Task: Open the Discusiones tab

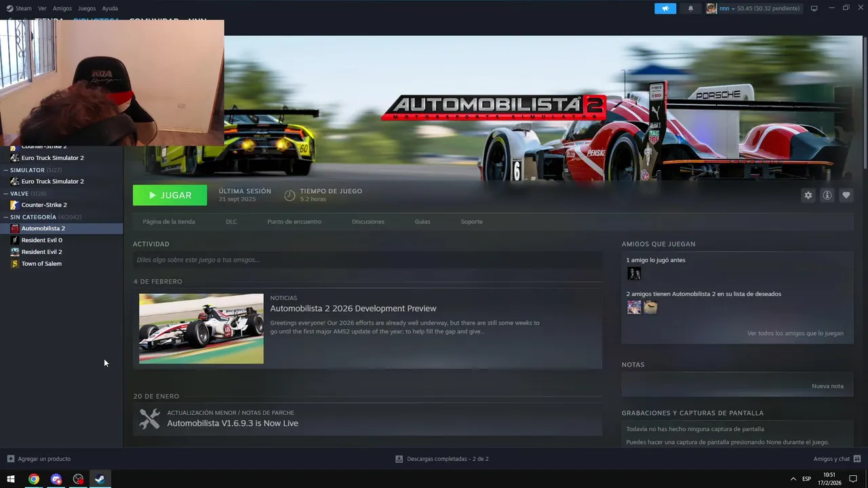Action: [368, 222]
